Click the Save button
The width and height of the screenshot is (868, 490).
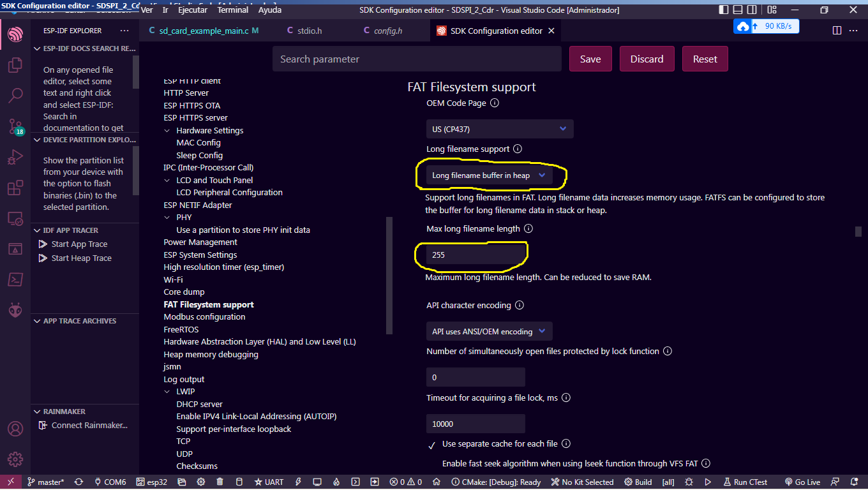click(x=590, y=59)
